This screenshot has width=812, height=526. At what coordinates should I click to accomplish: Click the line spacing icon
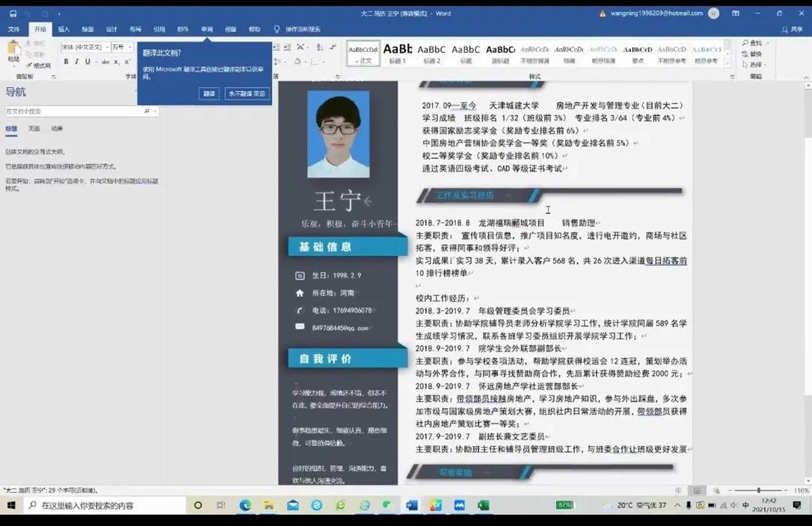point(277,62)
